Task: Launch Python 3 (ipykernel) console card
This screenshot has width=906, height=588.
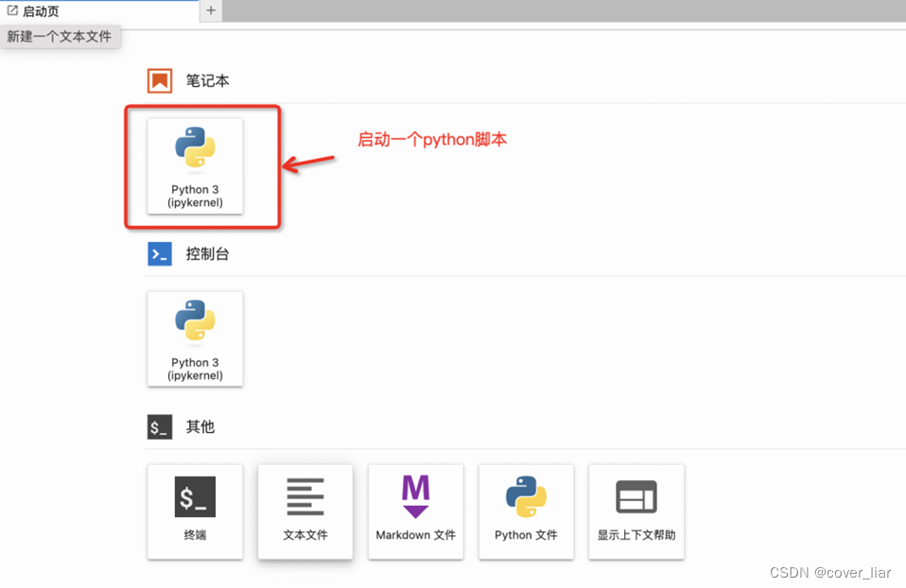Action: point(196,339)
